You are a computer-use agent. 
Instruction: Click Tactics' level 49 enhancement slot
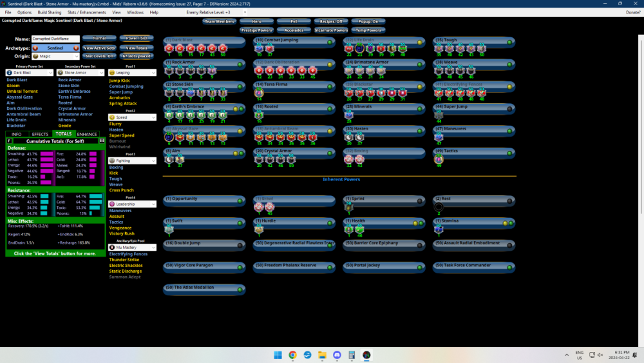tap(439, 159)
